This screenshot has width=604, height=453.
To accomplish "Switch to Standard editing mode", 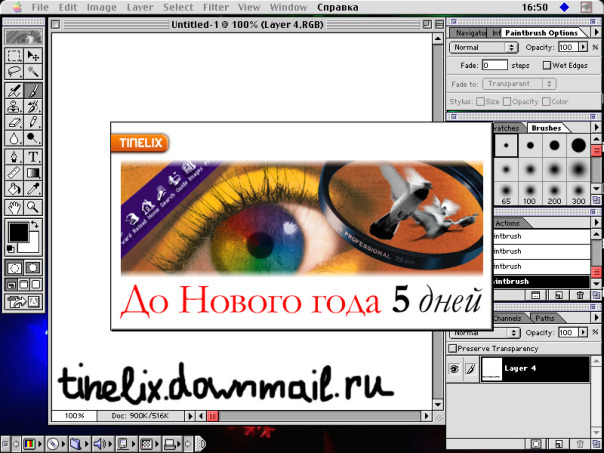I will 14,267.
